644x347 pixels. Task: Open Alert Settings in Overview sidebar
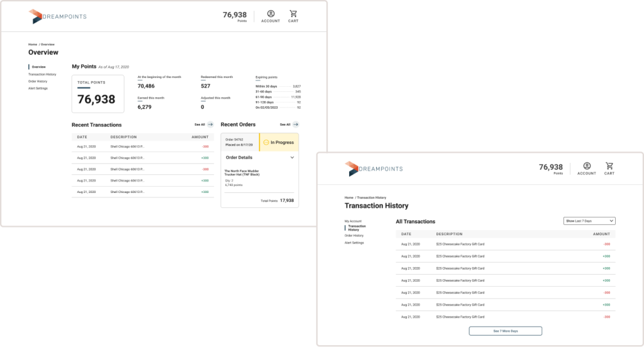[38, 88]
